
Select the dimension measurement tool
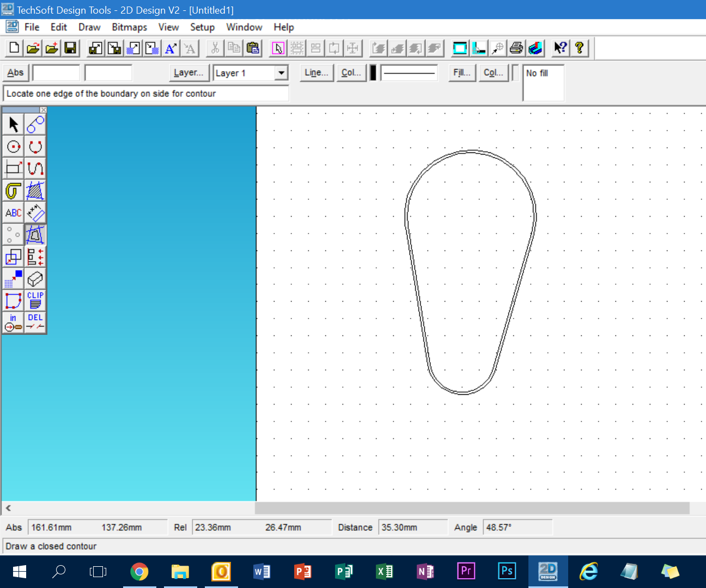click(35, 212)
